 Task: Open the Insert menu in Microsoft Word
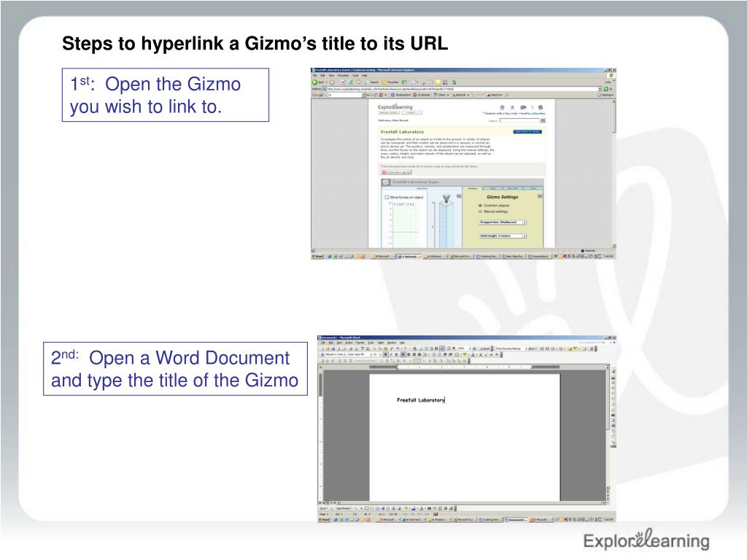[x=349, y=343]
